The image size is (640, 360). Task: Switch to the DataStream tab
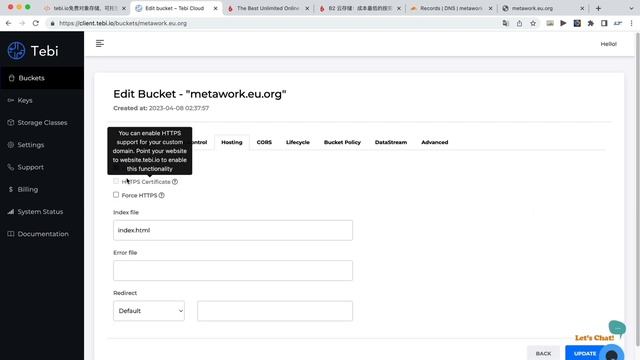pos(391,142)
